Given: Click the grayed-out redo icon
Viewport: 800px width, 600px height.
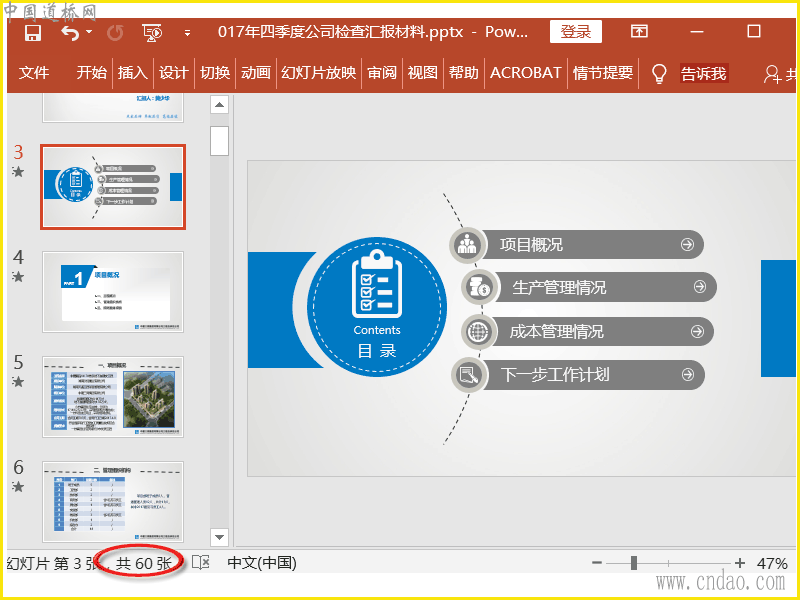Looking at the screenshot, I should pos(115,33).
